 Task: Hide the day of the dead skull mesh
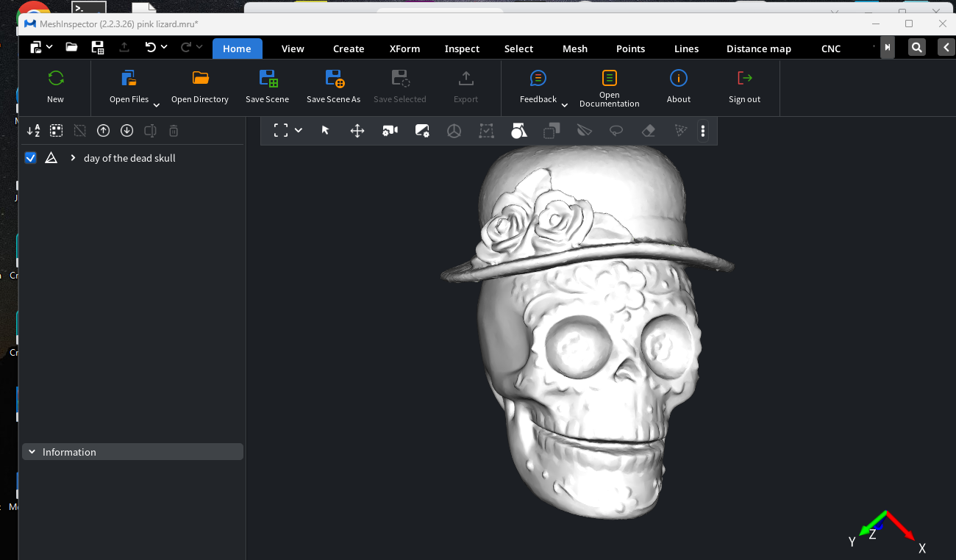pyautogui.click(x=30, y=157)
